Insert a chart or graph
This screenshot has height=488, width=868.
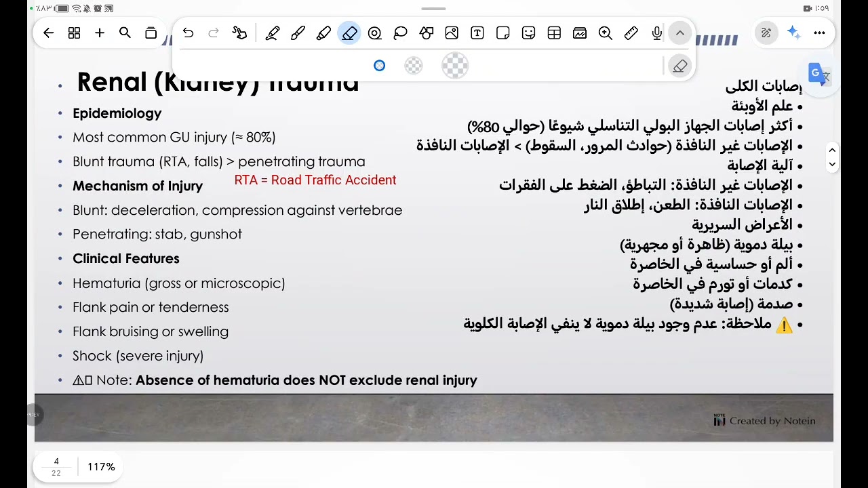[580, 33]
